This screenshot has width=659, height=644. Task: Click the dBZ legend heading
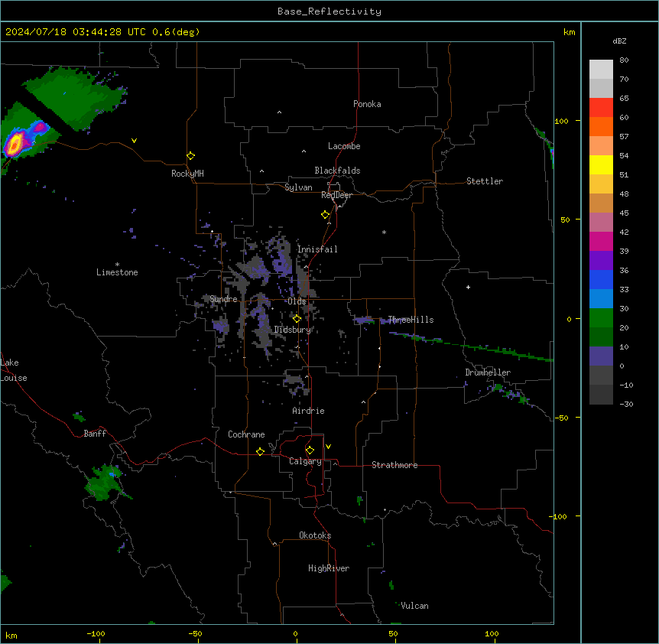point(619,41)
